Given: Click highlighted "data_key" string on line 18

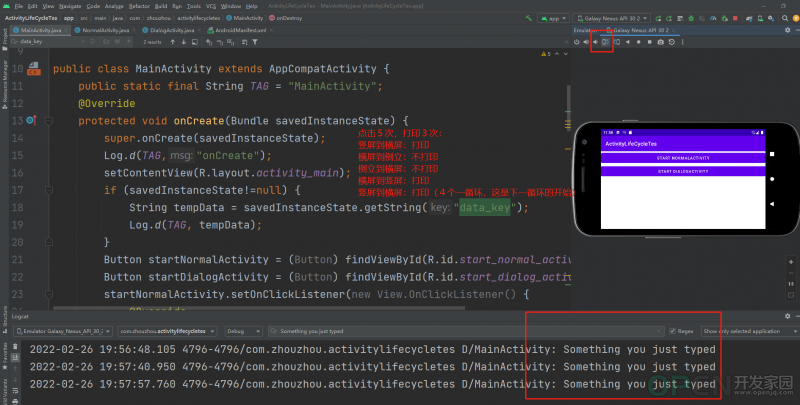Looking at the screenshot, I should tap(485, 208).
